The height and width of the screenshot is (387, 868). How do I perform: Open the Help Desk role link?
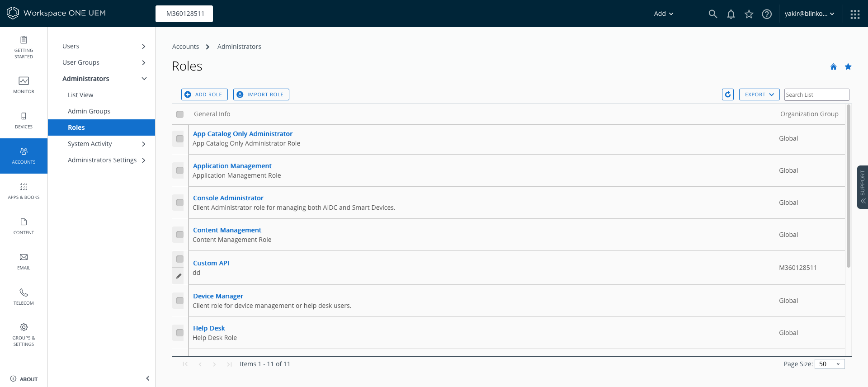(x=209, y=328)
